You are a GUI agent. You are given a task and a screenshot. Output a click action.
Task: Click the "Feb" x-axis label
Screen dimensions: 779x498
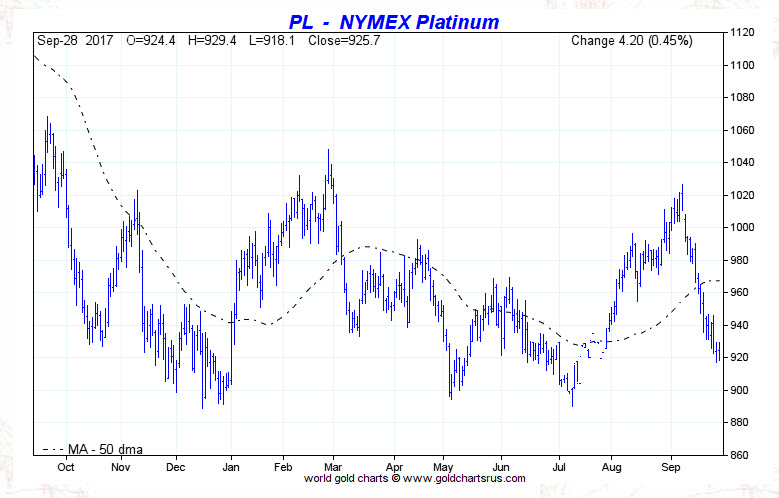pyautogui.click(x=283, y=467)
